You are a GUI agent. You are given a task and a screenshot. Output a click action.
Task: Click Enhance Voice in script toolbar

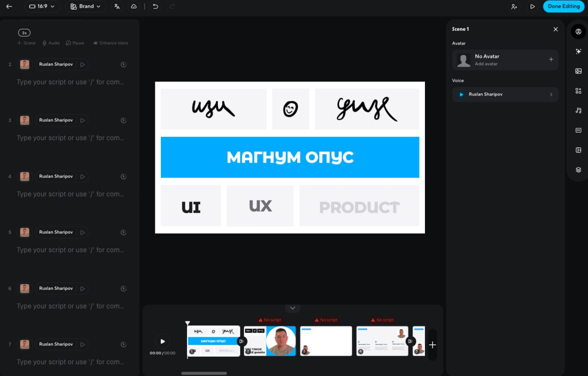tap(110, 43)
